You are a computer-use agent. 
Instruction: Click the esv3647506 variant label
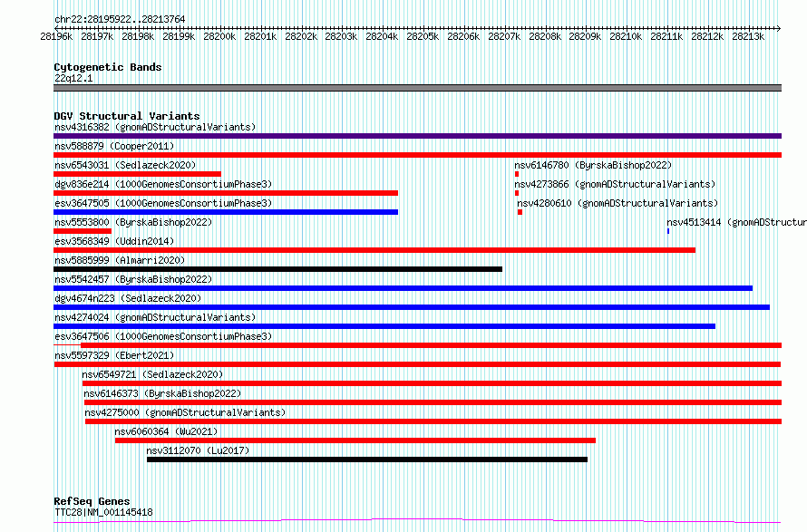pos(163,336)
